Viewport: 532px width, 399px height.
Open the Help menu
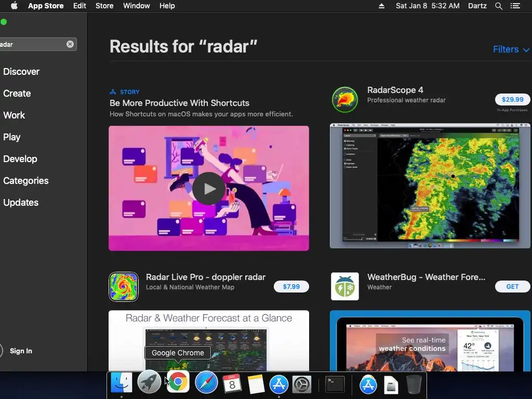[x=167, y=6]
